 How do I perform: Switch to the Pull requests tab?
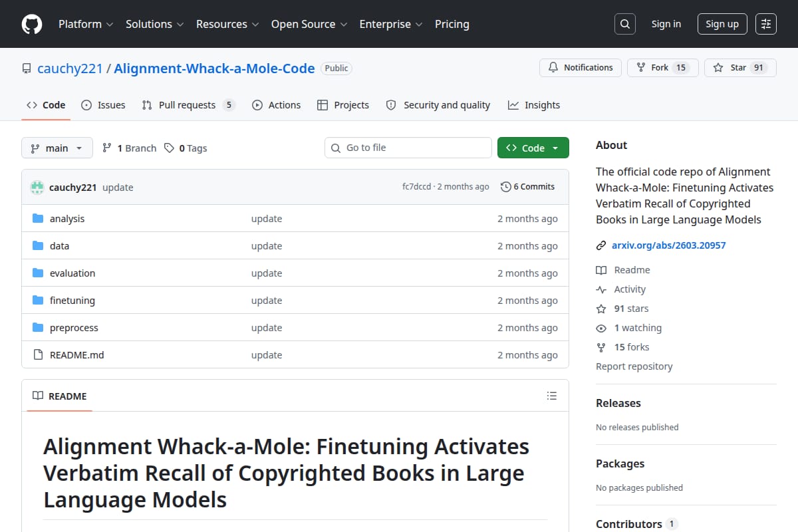[x=188, y=105]
